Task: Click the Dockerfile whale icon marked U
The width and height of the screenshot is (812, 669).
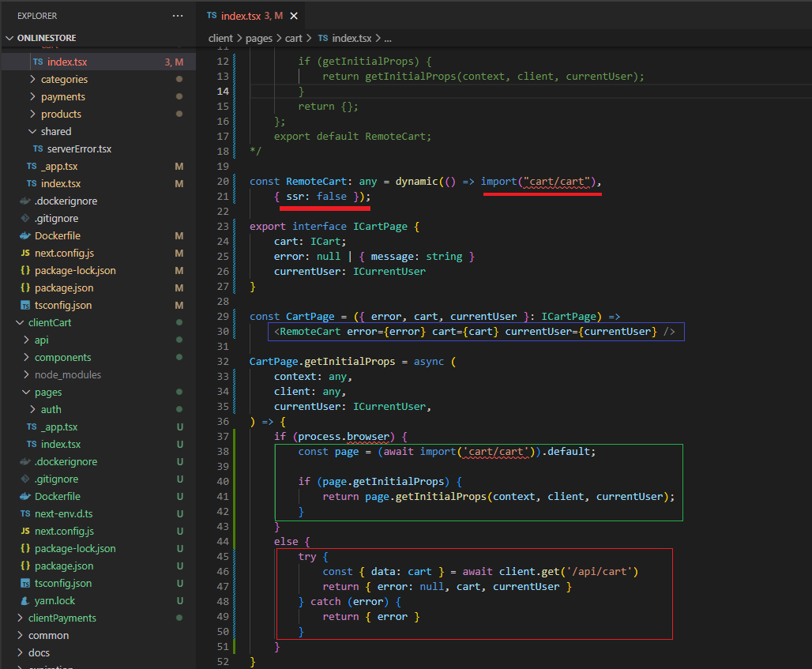Action: (25, 496)
